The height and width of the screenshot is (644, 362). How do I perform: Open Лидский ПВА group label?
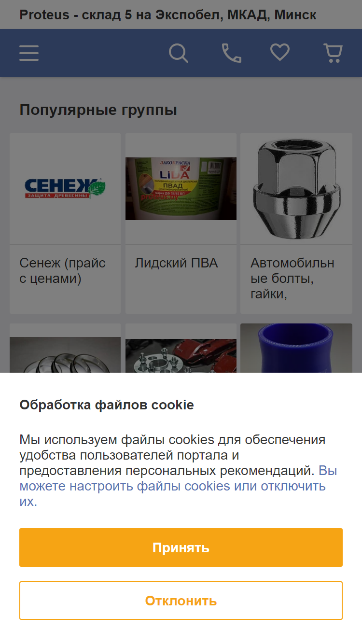coord(176,263)
